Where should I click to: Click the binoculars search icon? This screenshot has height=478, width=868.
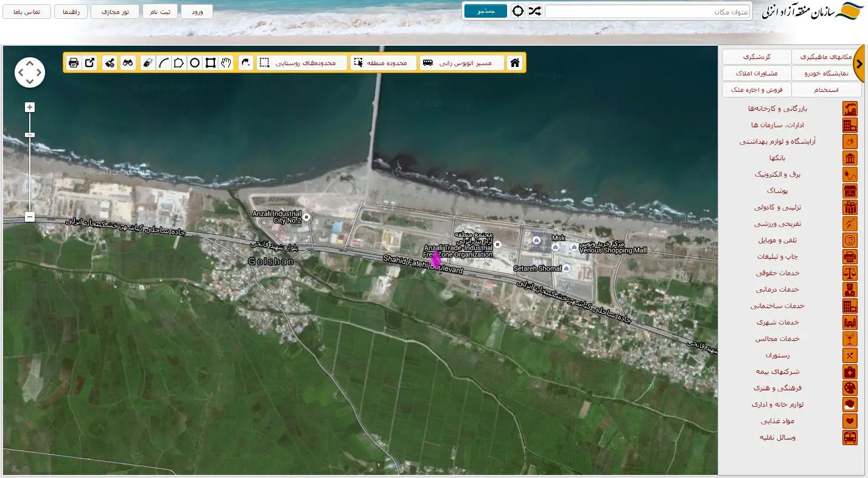click(x=128, y=63)
